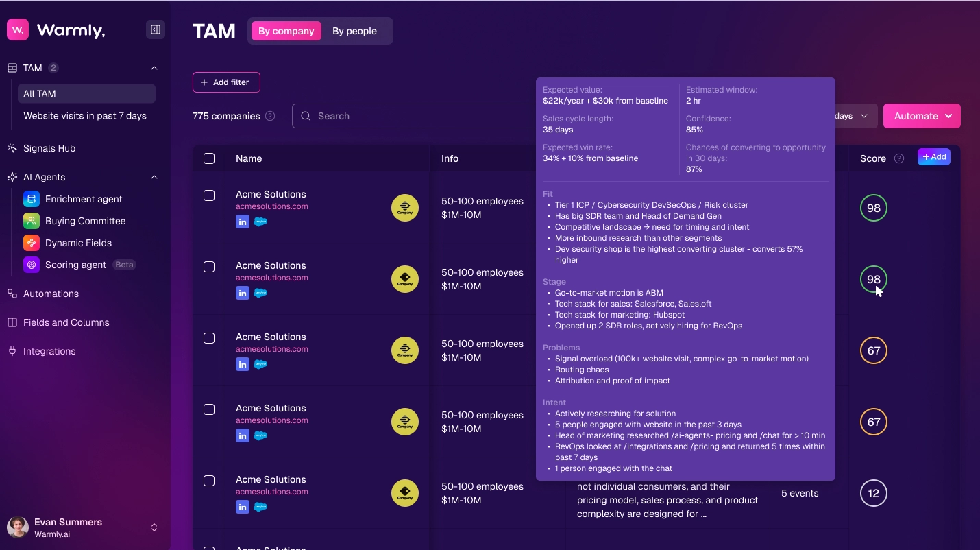Viewport: 980px width, 550px height.
Task: Click 'Sales cycle length:' in tooltip
Action: click(x=578, y=119)
